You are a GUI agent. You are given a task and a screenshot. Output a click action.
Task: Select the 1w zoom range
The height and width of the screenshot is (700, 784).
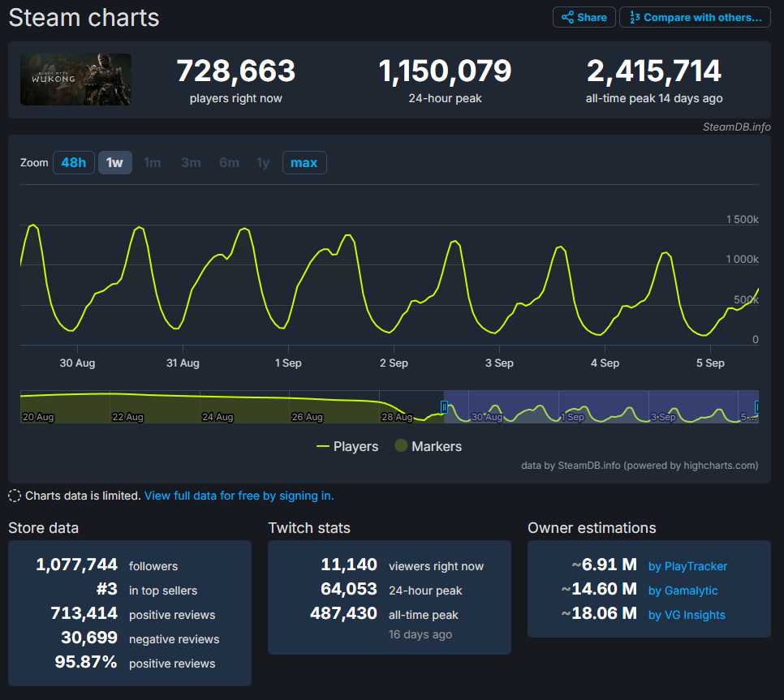(x=114, y=162)
